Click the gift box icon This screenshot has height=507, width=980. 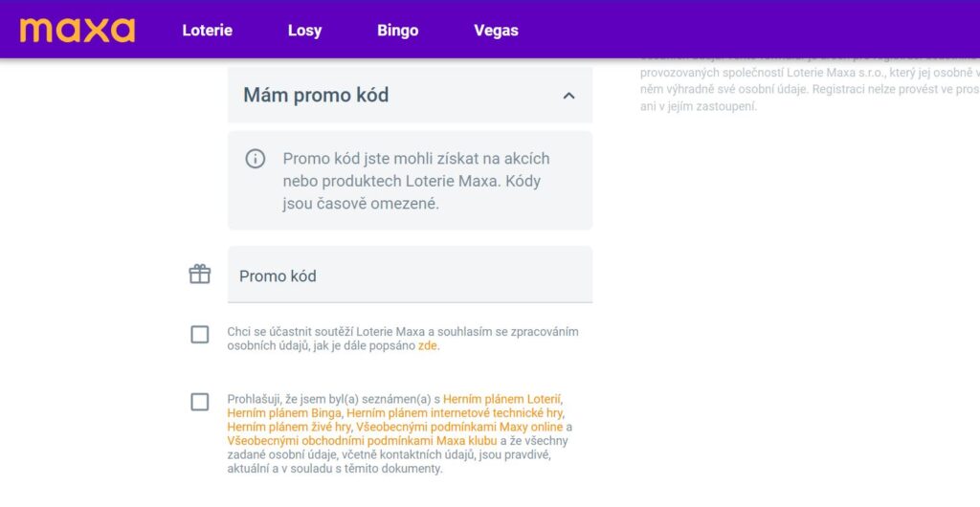(200, 275)
